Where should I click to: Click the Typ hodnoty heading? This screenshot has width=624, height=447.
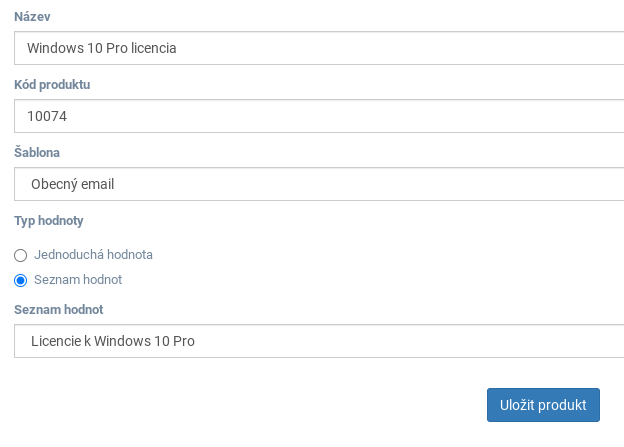pyautogui.click(x=49, y=221)
